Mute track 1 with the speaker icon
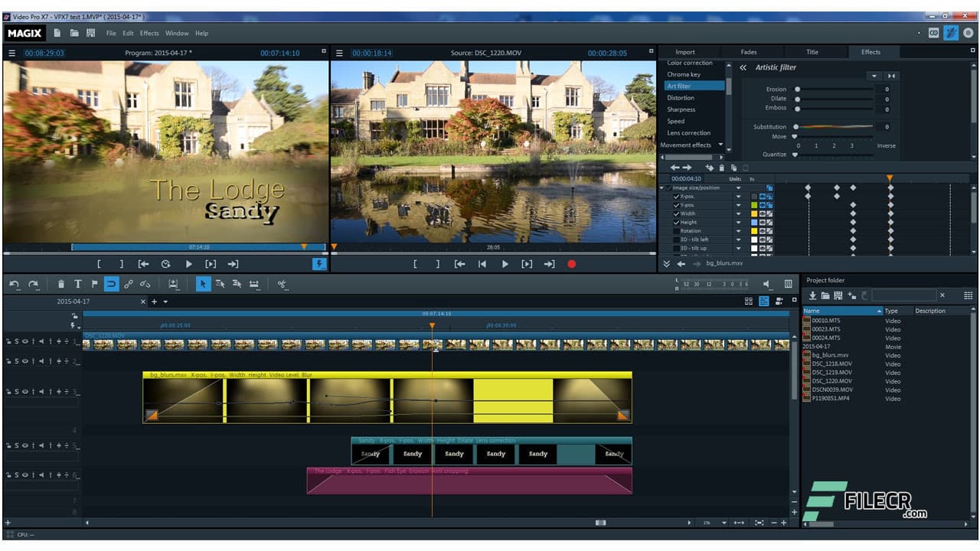 point(41,341)
